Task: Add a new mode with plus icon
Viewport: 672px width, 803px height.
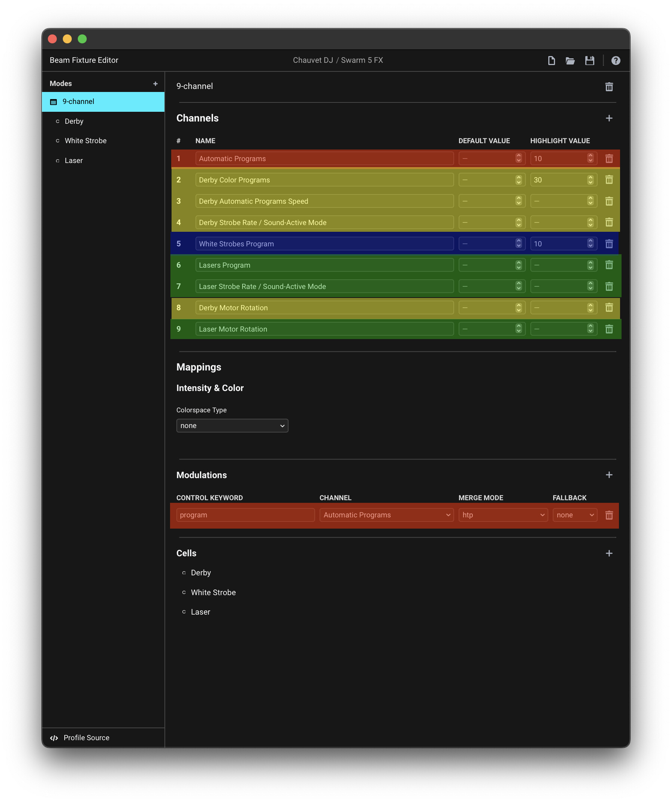Action: [x=155, y=84]
